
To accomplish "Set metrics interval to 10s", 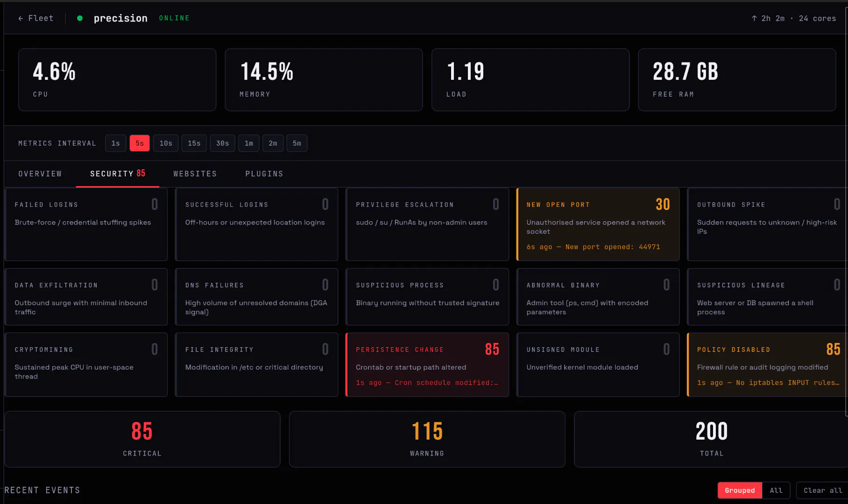I will click(x=166, y=143).
